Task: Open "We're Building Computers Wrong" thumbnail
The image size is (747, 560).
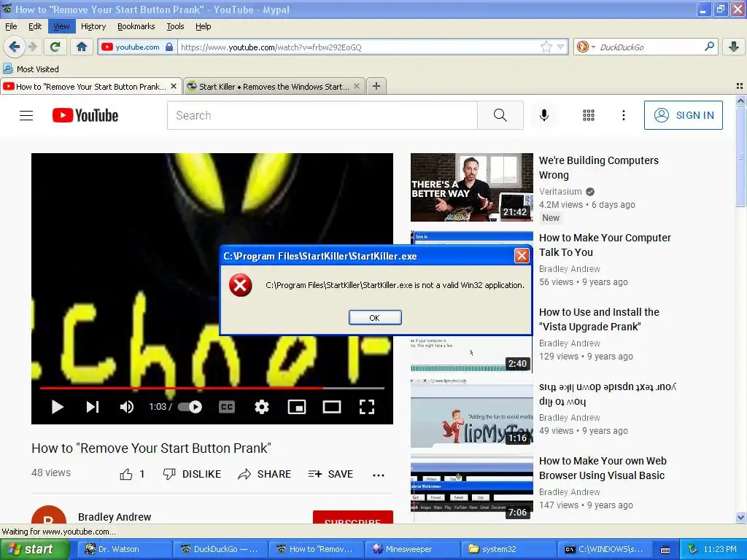Action: pyautogui.click(x=472, y=187)
